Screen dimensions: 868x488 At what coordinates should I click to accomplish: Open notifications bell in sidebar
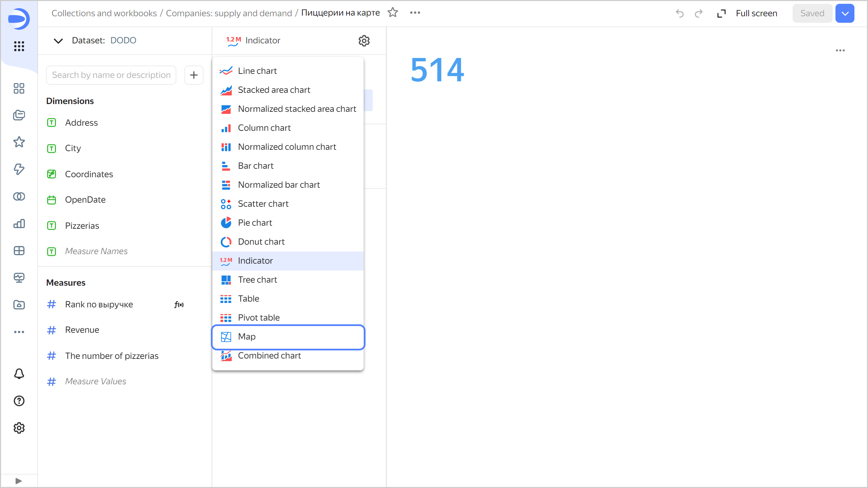click(x=19, y=374)
